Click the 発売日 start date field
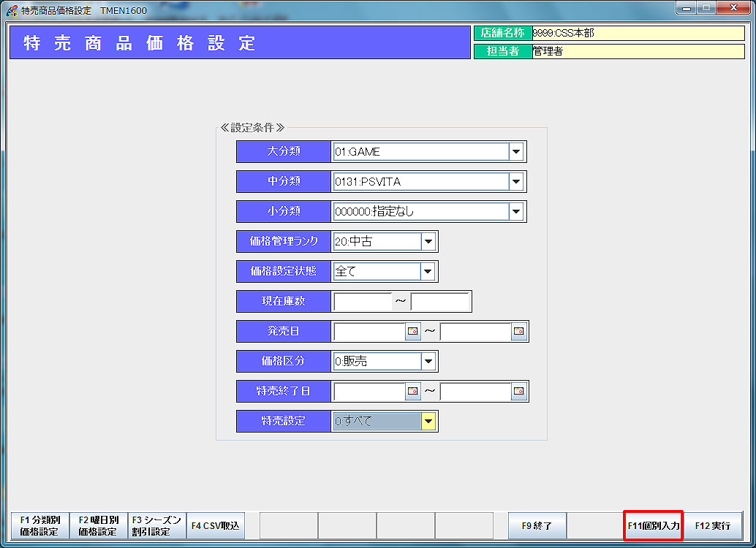The height and width of the screenshot is (548, 756). 369,331
